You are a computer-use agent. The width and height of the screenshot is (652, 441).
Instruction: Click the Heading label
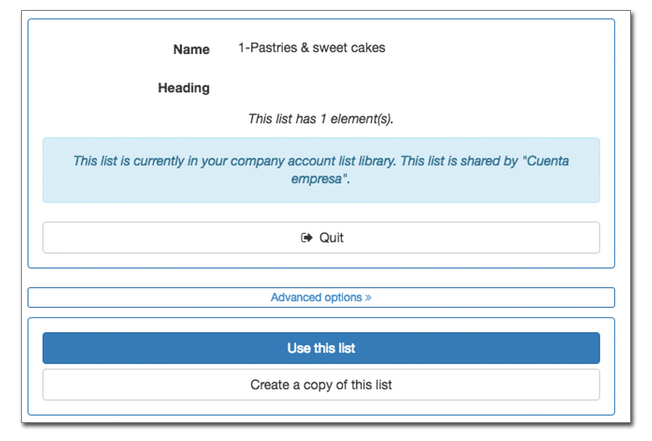pos(184,88)
